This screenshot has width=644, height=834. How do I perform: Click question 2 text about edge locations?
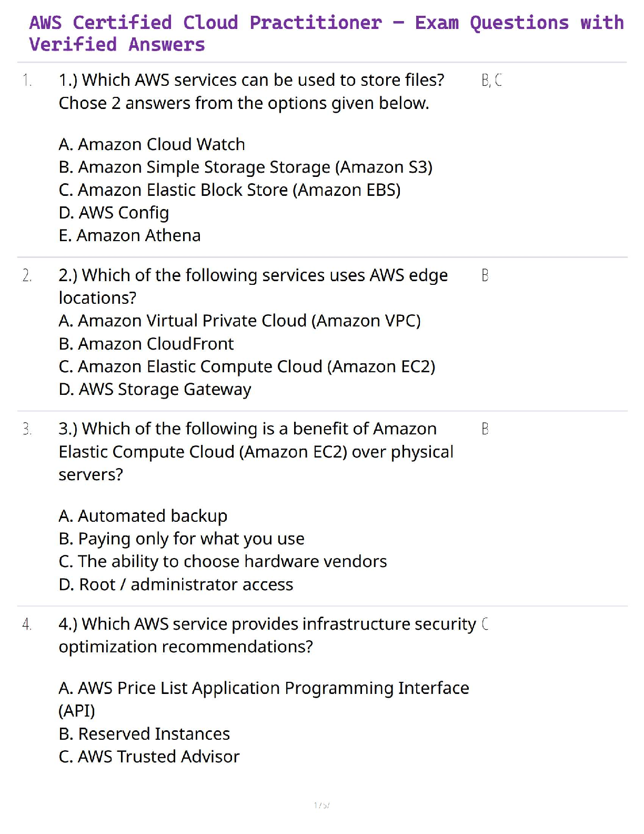tap(253, 286)
